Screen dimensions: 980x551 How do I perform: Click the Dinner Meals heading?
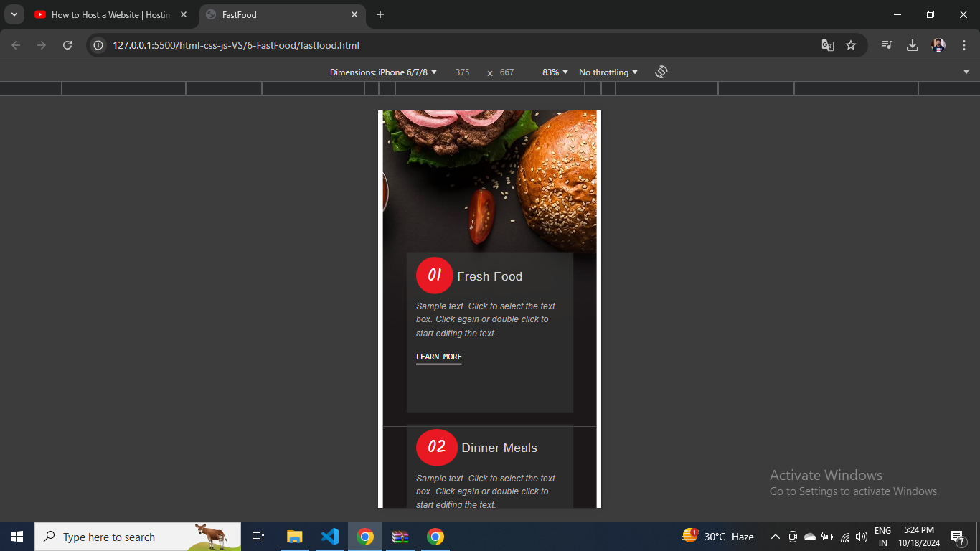[499, 448]
